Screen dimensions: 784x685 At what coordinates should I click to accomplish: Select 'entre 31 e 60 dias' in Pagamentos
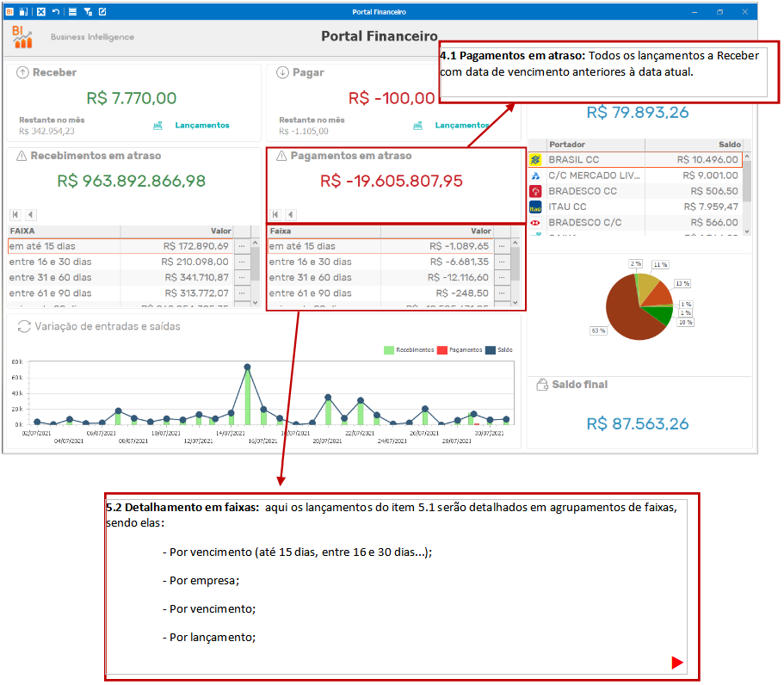point(381,277)
